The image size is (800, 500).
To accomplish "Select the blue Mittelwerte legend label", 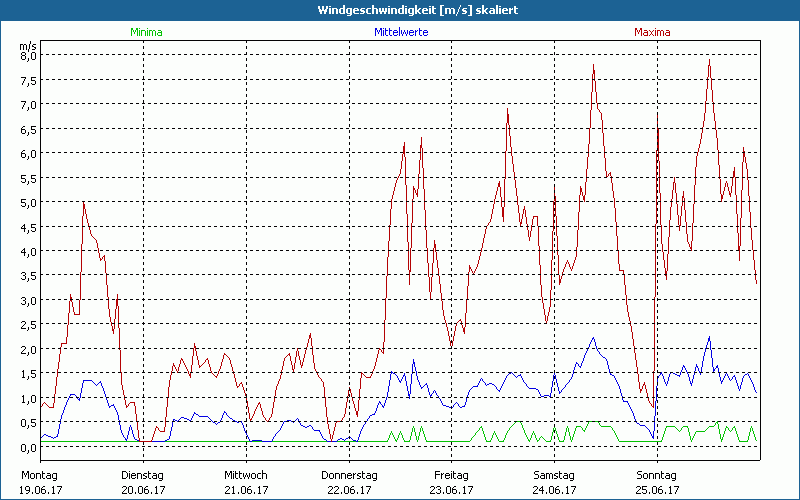I will [x=401, y=32].
